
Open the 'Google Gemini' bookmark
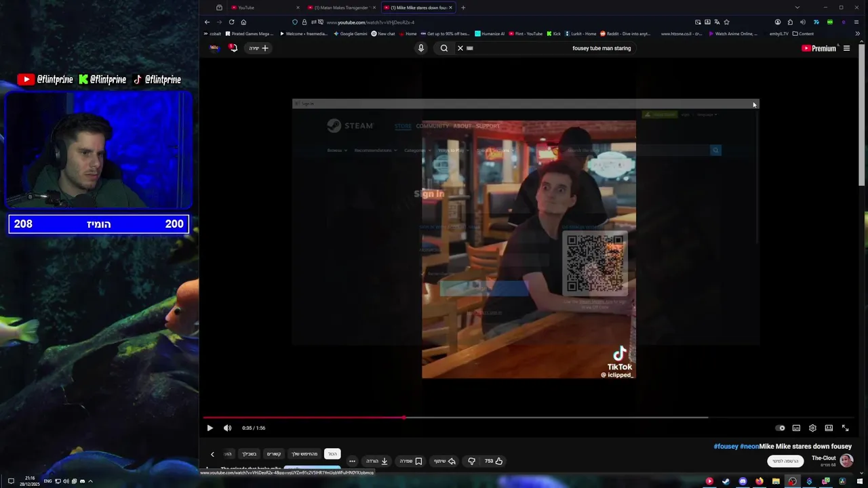tap(350, 33)
